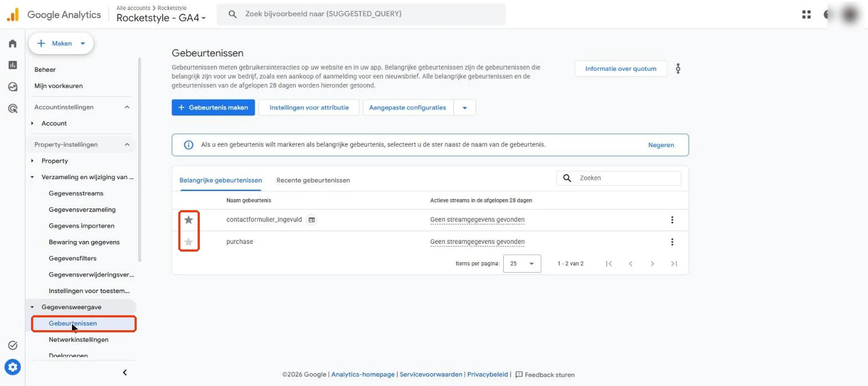The image size is (868, 386).
Task: Open the Items per pagina dropdown
Action: (522, 264)
